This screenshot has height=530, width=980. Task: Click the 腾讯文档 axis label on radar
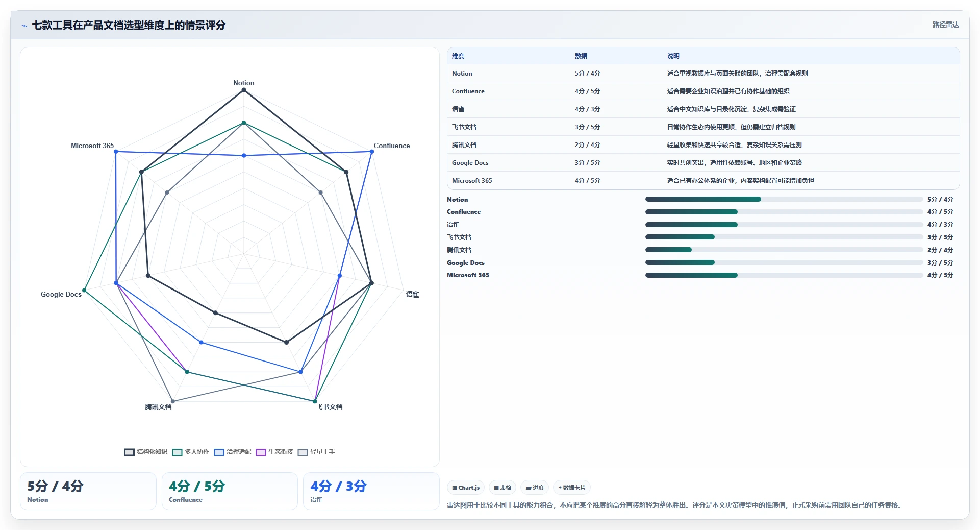tap(158, 407)
